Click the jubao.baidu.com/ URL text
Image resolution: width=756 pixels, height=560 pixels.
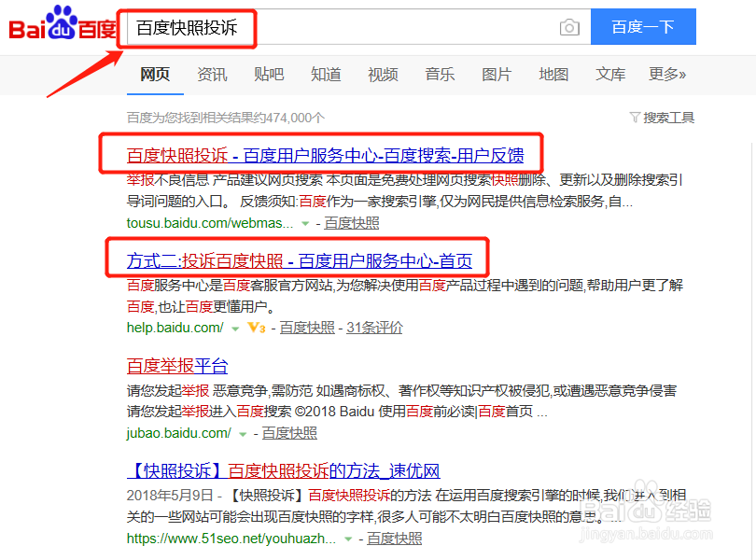(179, 433)
